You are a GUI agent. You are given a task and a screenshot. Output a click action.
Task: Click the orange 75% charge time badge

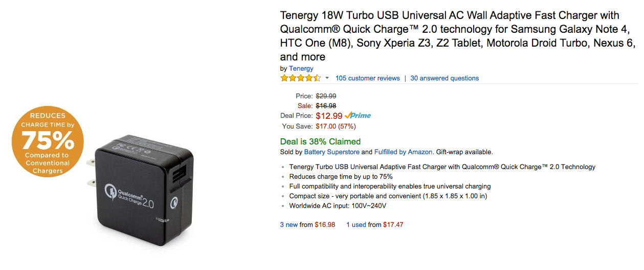[x=47, y=141]
